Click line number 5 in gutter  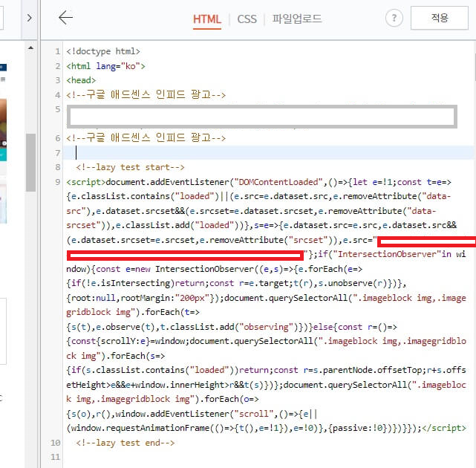click(x=58, y=109)
